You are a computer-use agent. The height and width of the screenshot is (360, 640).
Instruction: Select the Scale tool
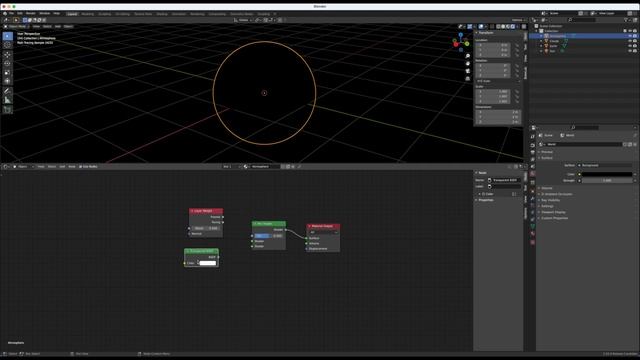click(7, 73)
